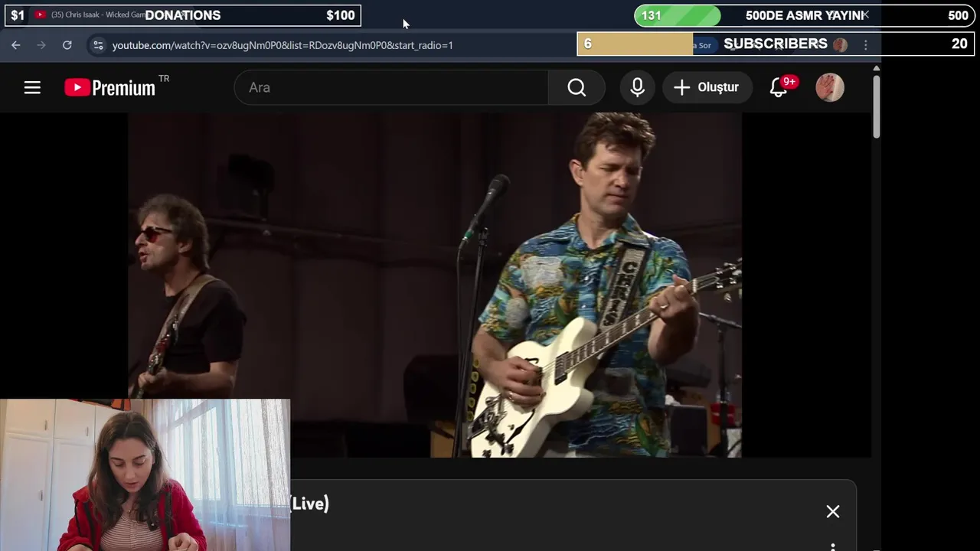Open browser profile avatar in toolbar
This screenshot has width=980, height=551.
click(840, 45)
